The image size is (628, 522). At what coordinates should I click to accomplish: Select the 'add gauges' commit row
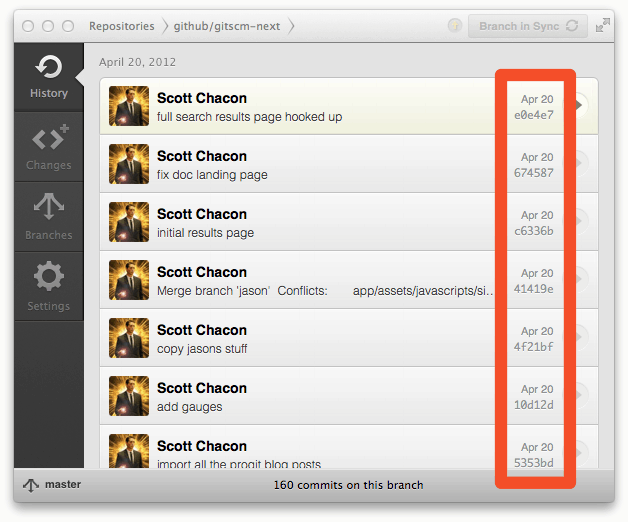[349, 396]
